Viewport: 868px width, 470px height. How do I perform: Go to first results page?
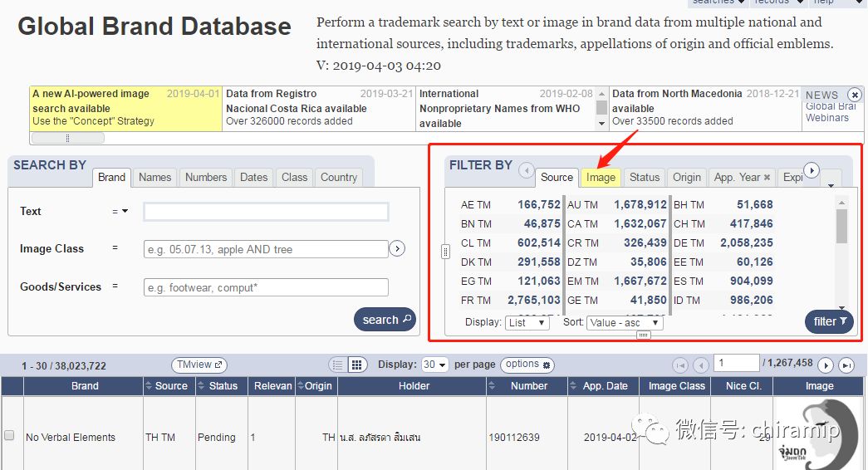pyautogui.click(x=680, y=365)
